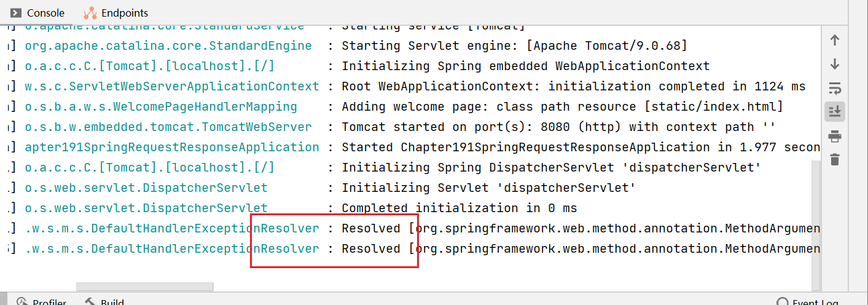This screenshot has height=305, width=868.
Task: Click the horizontal scrollbar thumb in console
Action: click(x=144, y=287)
